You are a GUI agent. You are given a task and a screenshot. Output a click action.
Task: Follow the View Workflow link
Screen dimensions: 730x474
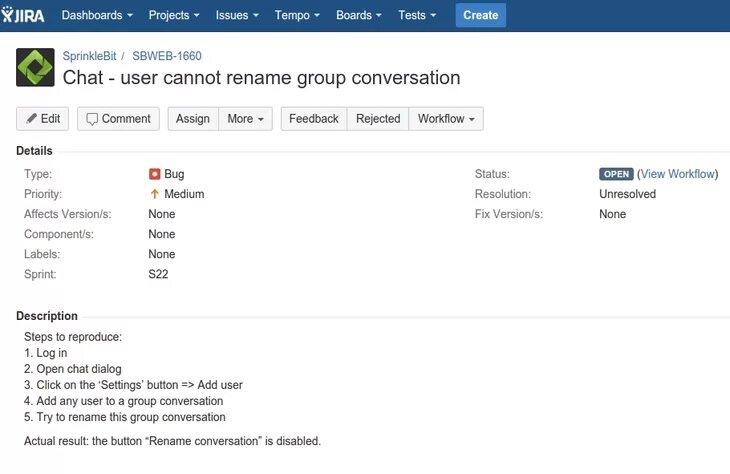point(677,174)
